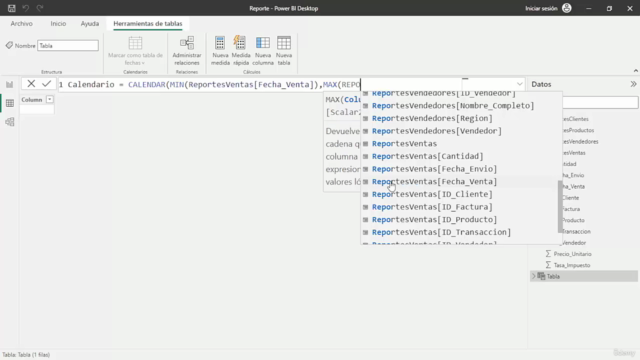The width and height of the screenshot is (640, 360).
Task: Click the Nombre table name field
Action: coord(68,46)
